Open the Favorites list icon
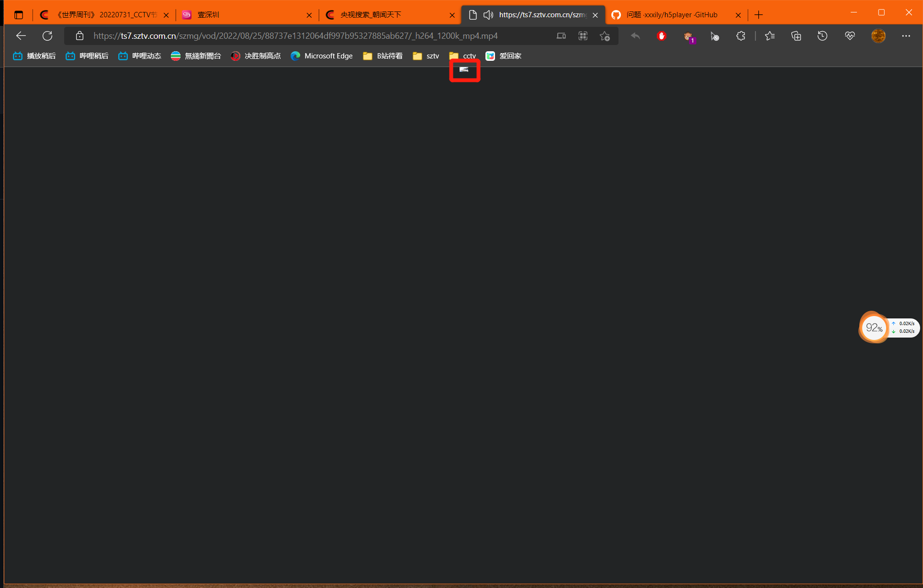Image resolution: width=923 pixels, height=588 pixels. click(x=770, y=36)
